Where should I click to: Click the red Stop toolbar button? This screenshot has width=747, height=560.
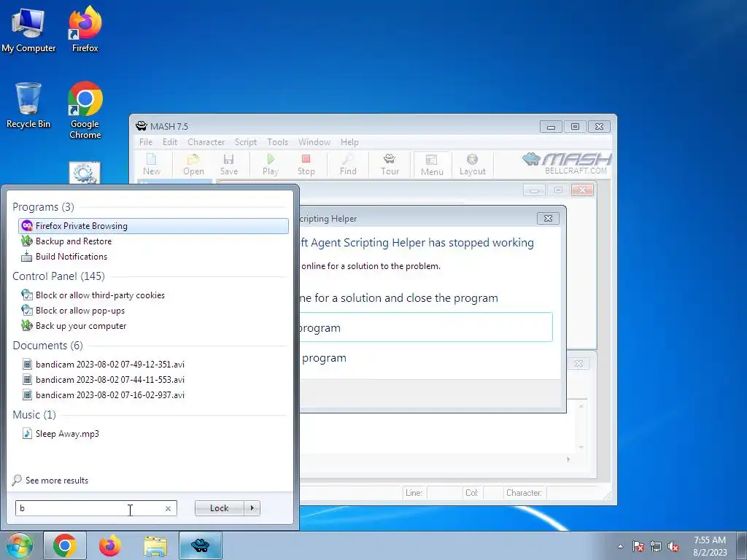click(306, 165)
